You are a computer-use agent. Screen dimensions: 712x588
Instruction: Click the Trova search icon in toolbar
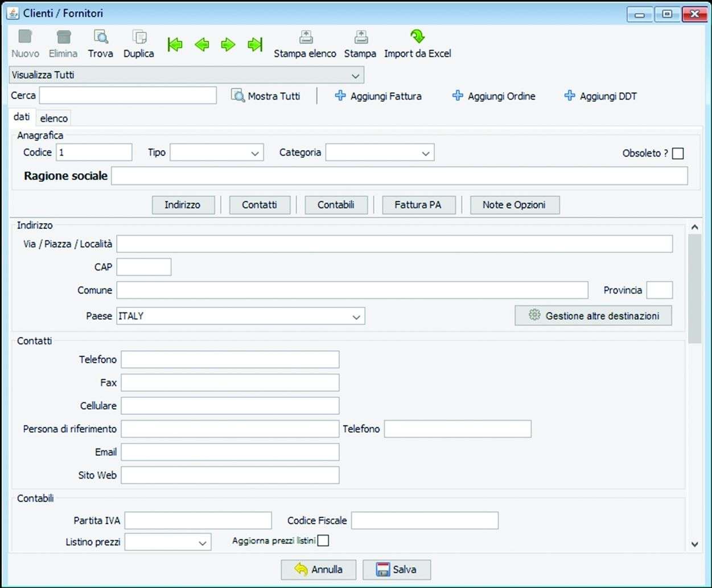[x=101, y=38]
